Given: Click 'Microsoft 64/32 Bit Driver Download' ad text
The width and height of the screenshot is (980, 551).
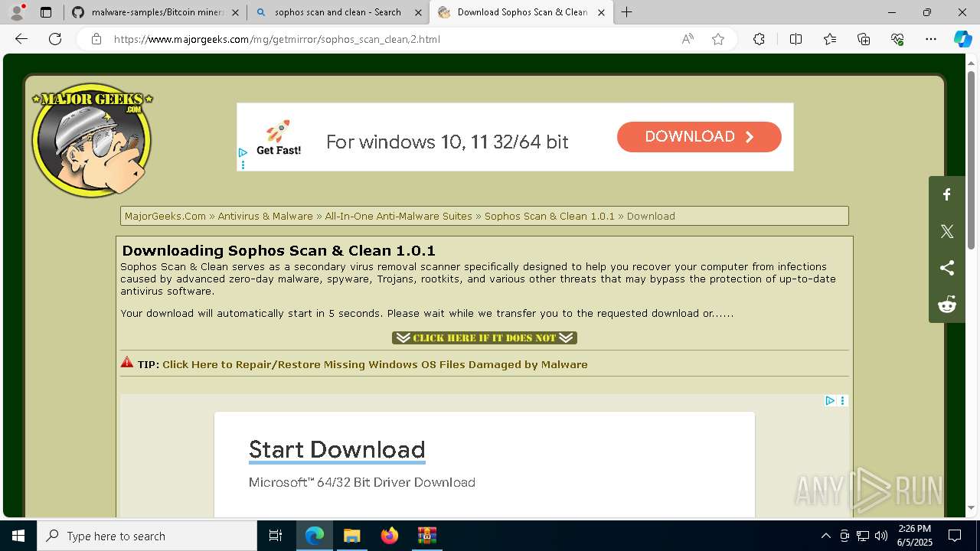Looking at the screenshot, I should (x=362, y=482).
